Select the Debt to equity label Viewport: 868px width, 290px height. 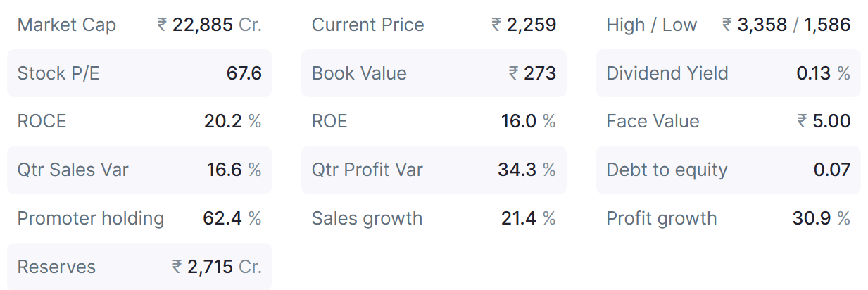click(x=667, y=170)
